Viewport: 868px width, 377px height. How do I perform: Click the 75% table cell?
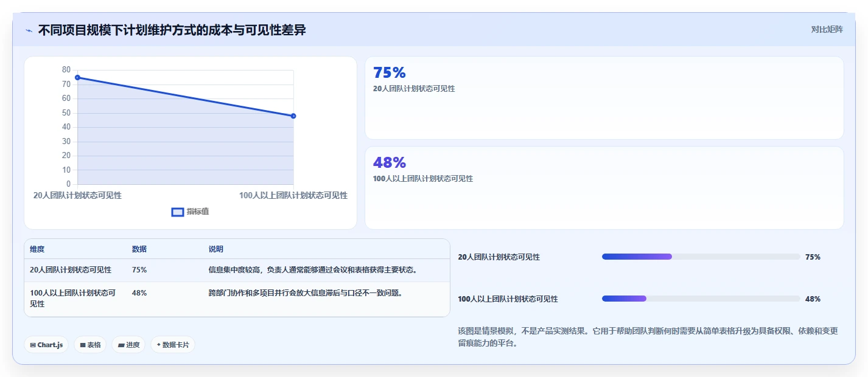139,270
